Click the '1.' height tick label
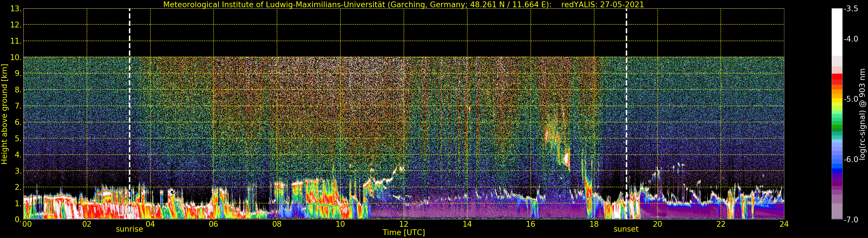The width and height of the screenshot is (868, 238). pyautogui.click(x=18, y=203)
